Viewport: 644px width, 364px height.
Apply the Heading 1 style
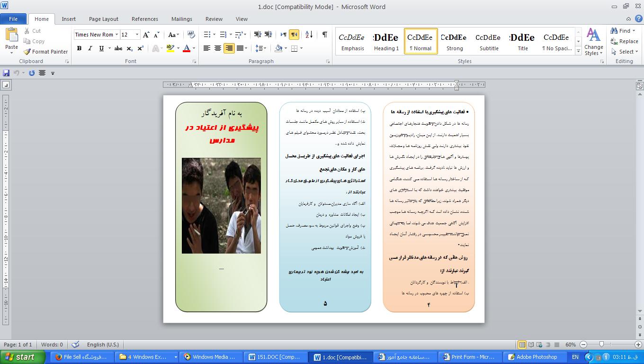[x=386, y=41]
